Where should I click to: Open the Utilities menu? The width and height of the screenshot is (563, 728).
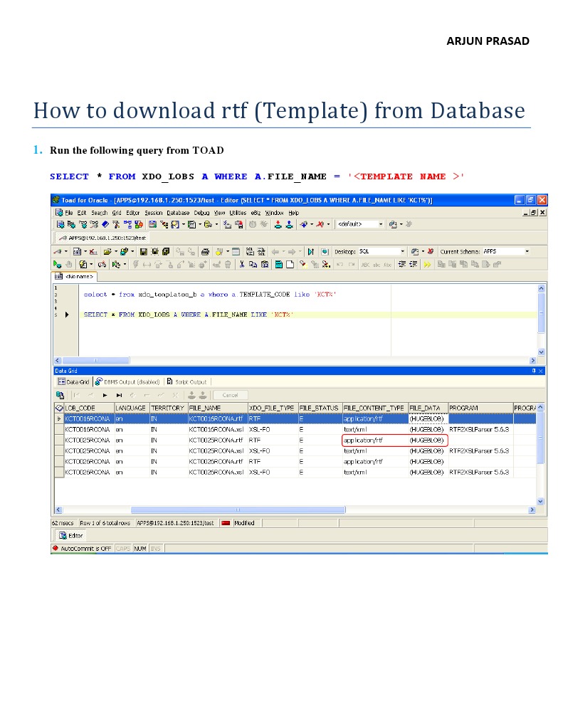pyautogui.click(x=237, y=213)
